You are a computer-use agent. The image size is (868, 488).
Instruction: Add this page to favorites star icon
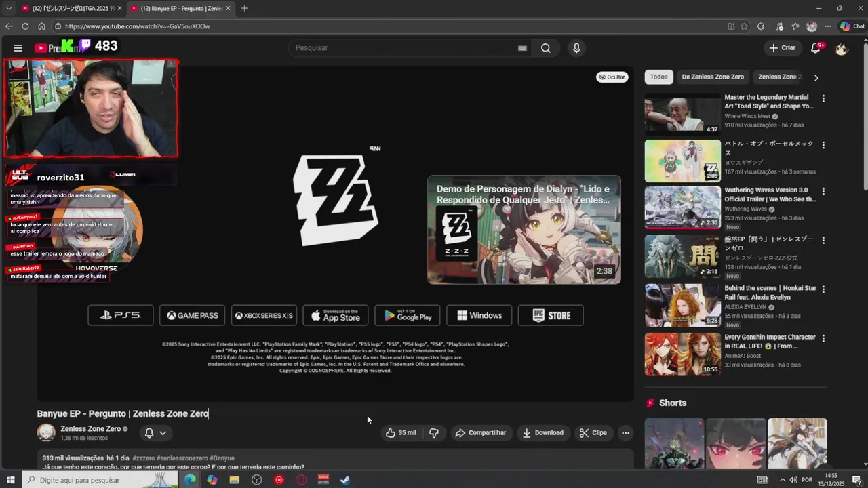(744, 26)
